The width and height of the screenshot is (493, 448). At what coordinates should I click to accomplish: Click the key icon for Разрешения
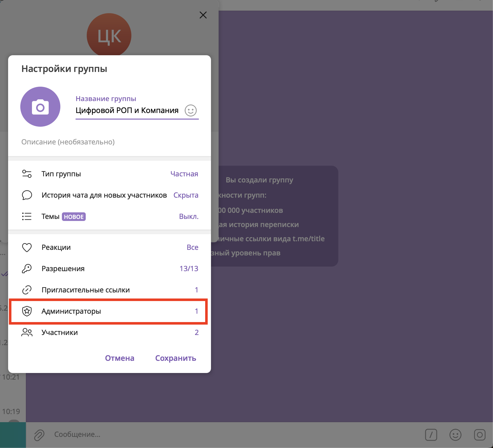coord(27,269)
